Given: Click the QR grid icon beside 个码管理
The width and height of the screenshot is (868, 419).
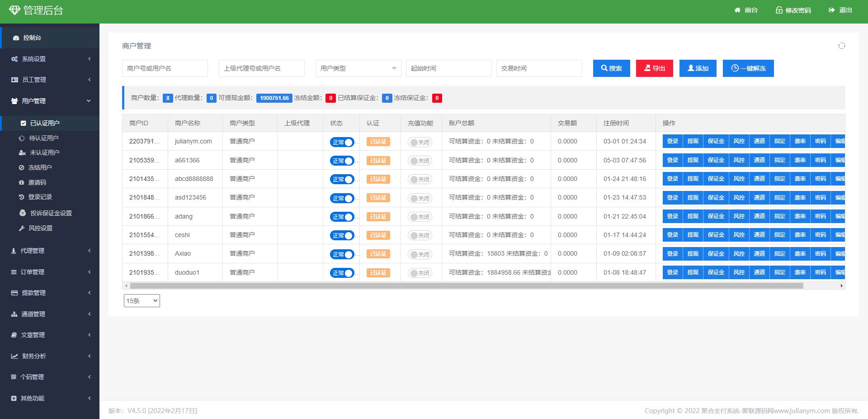Looking at the screenshot, I should coord(14,377).
